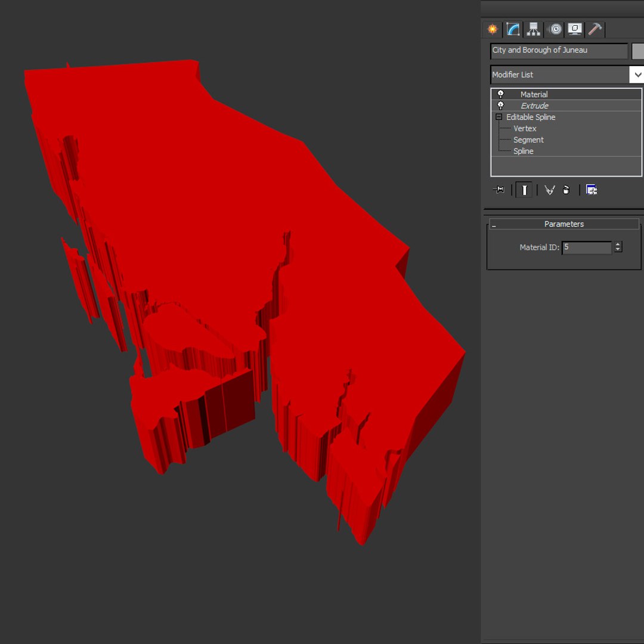Select the Vertex sub-object level
Viewport: 644px width, 644px height.
pyautogui.click(x=525, y=129)
